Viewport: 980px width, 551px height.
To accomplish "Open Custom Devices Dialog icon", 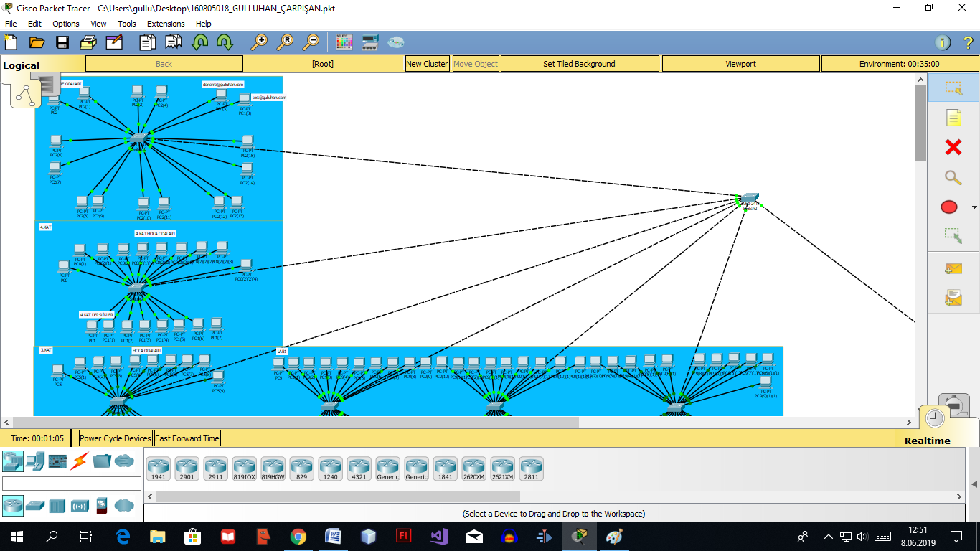I will pyautogui.click(x=370, y=42).
